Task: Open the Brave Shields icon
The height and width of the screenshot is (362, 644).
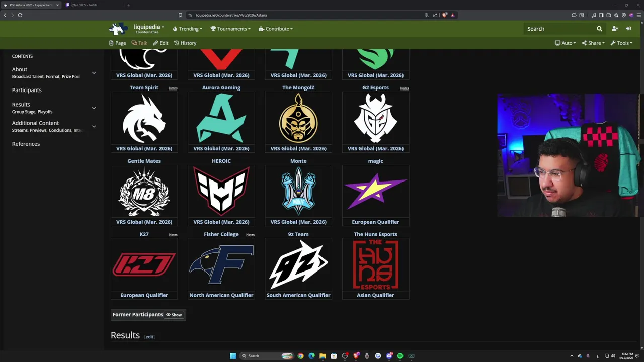Action: click(x=444, y=15)
